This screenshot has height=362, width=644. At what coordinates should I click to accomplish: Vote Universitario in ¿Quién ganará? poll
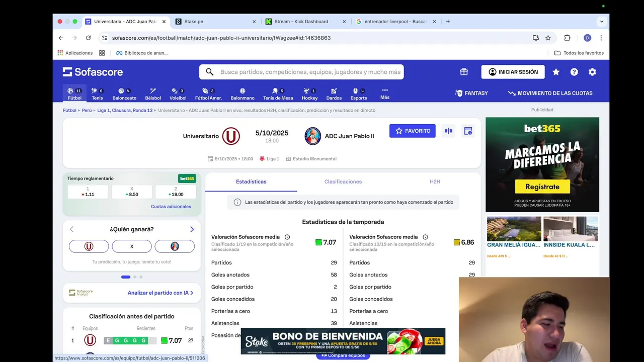tap(89, 246)
